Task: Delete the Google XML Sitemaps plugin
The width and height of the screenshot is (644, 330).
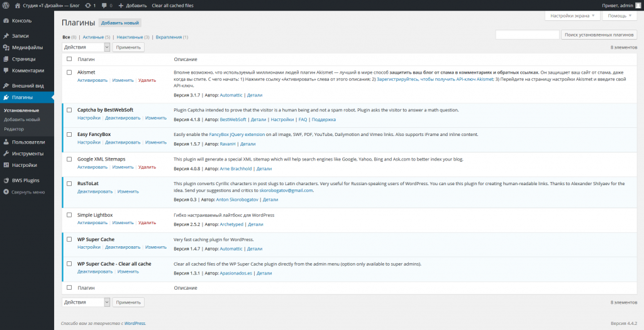Action: click(x=147, y=167)
